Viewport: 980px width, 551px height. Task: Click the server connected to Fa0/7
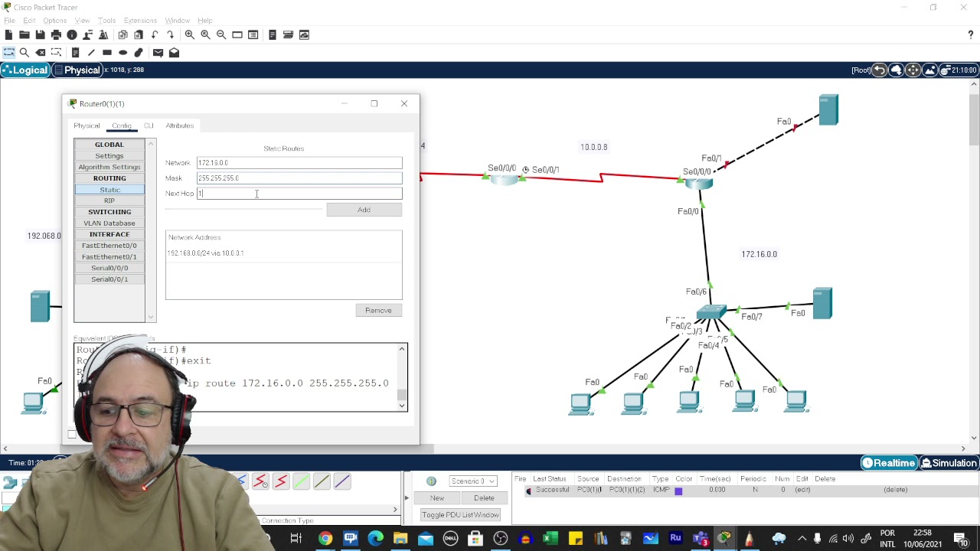coord(822,303)
